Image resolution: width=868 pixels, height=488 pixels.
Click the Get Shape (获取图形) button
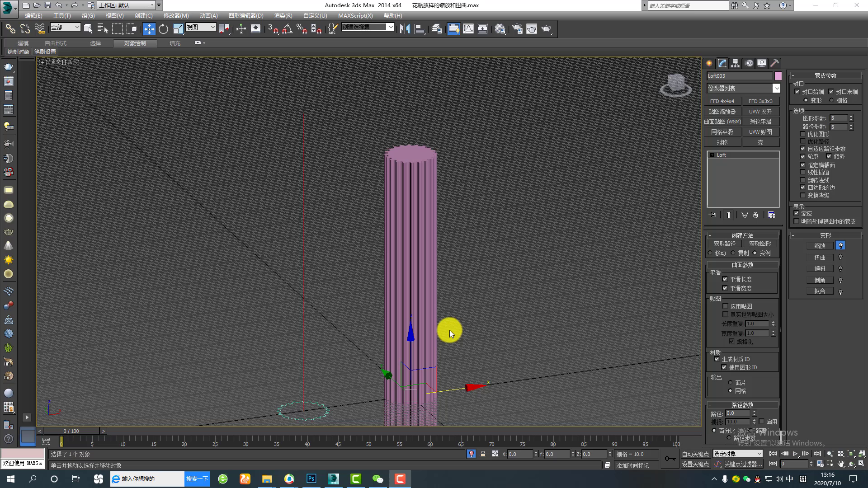[760, 244]
